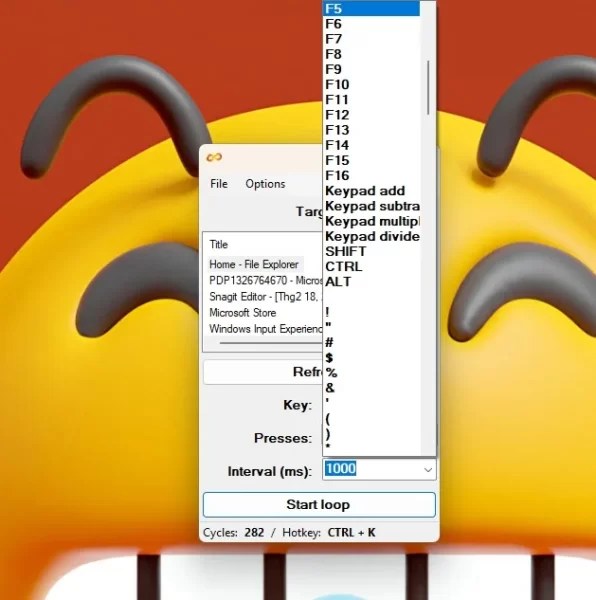The image size is (596, 600).
Task: Select the exclamation mark key option
Action: 371,312
